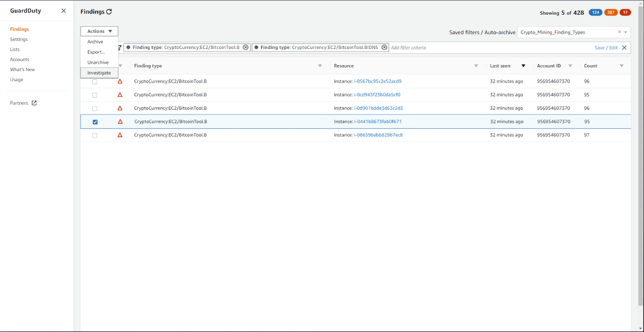This screenshot has height=332, width=644.
Task: Open Lists in sidebar
Action: tap(15, 50)
